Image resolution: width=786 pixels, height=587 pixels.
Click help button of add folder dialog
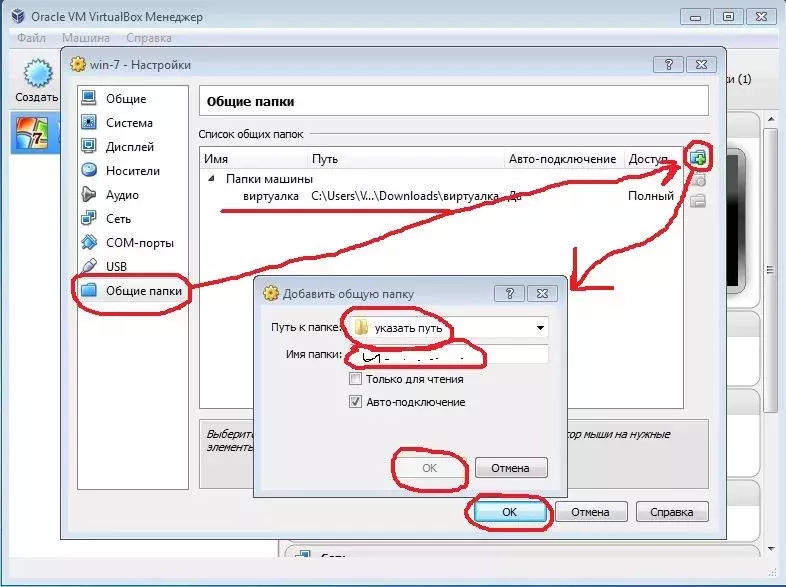509,293
